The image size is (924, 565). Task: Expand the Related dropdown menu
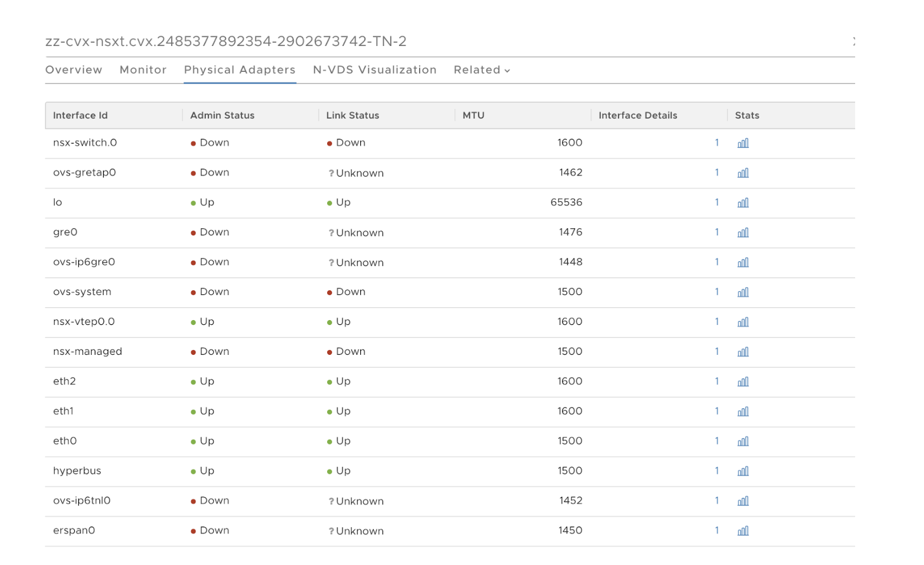pyautogui.click(x=481, y=70)
